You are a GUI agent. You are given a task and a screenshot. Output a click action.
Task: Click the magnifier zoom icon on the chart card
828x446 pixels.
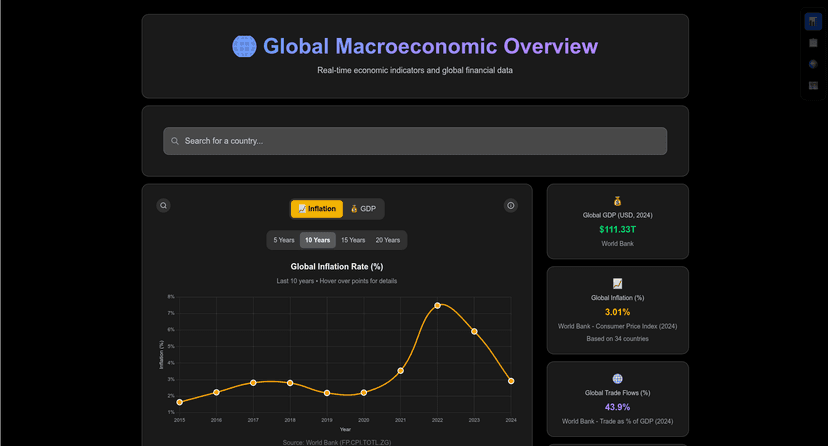(163, 205)
